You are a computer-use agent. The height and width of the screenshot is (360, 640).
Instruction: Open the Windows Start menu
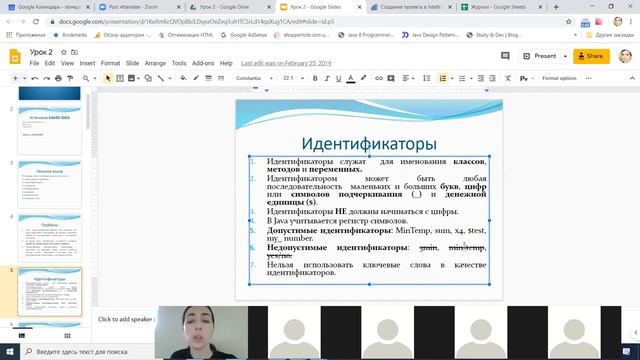click(10, 351)
